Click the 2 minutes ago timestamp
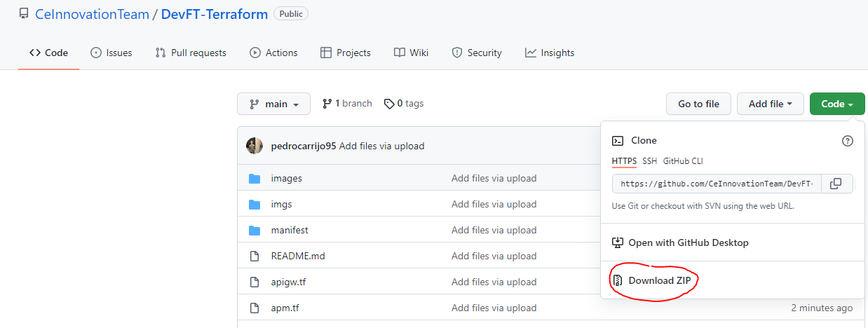 pos(822,308)
